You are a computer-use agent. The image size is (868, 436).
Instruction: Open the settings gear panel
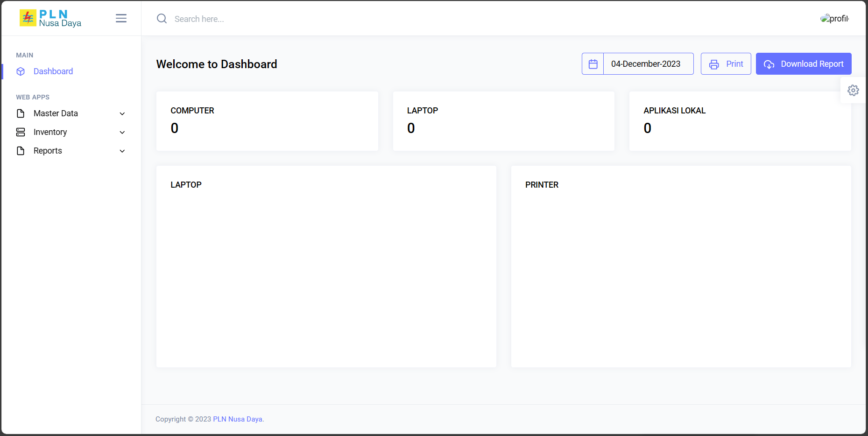click(x=853, y=91)
